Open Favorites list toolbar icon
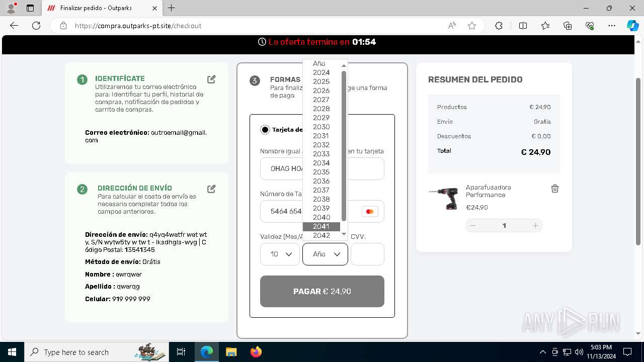The height and width of the screenshot is (362, 644). (x=545, y=26)
